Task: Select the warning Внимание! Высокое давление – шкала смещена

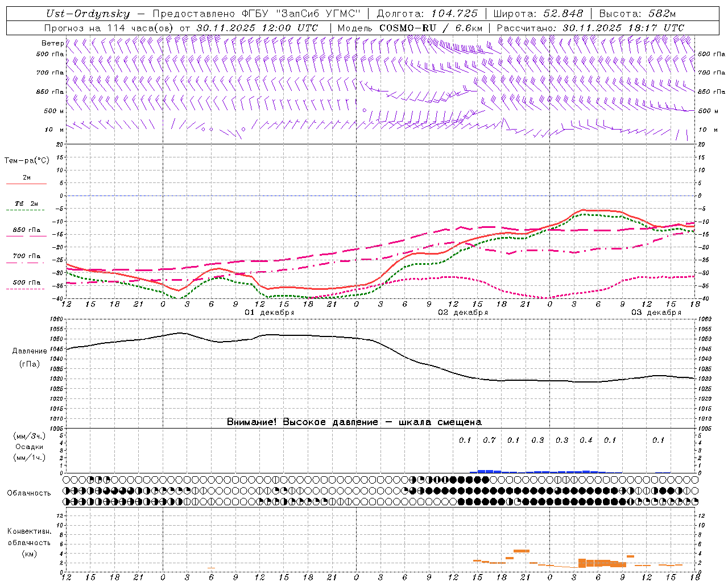Action: click(x=354, y=422)
